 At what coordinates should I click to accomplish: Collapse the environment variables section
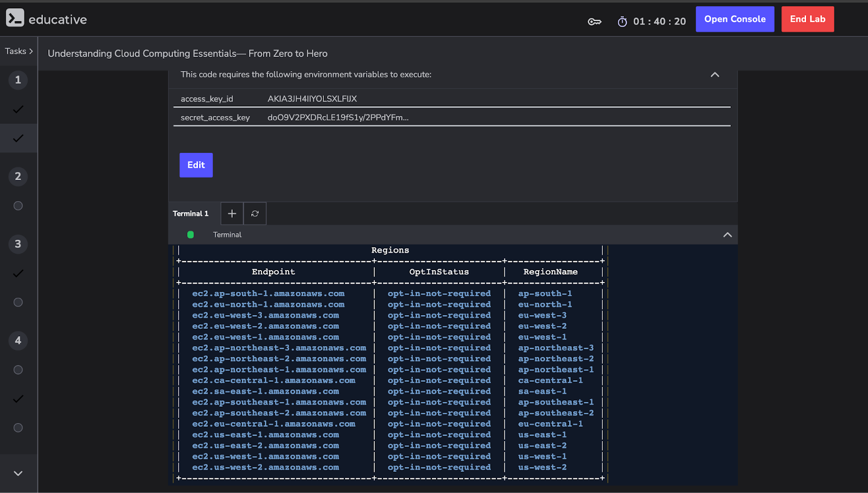[715, 75]
